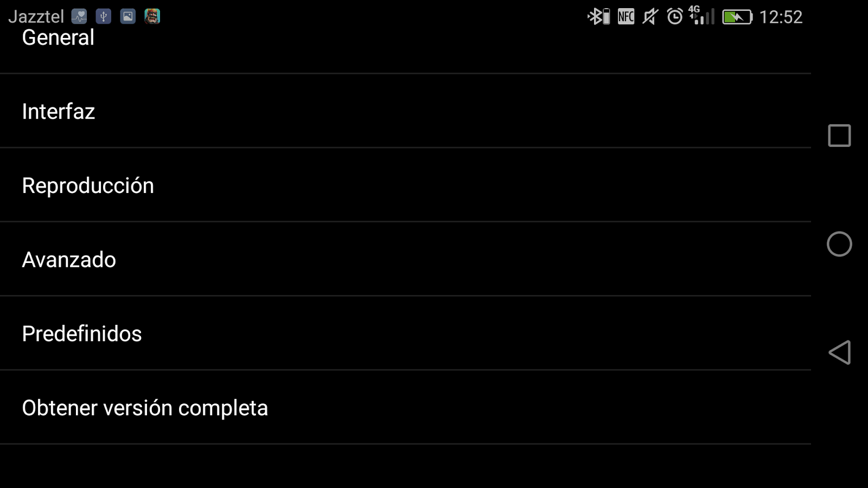Tap the muted sound status icon

[x=650, y=17]
